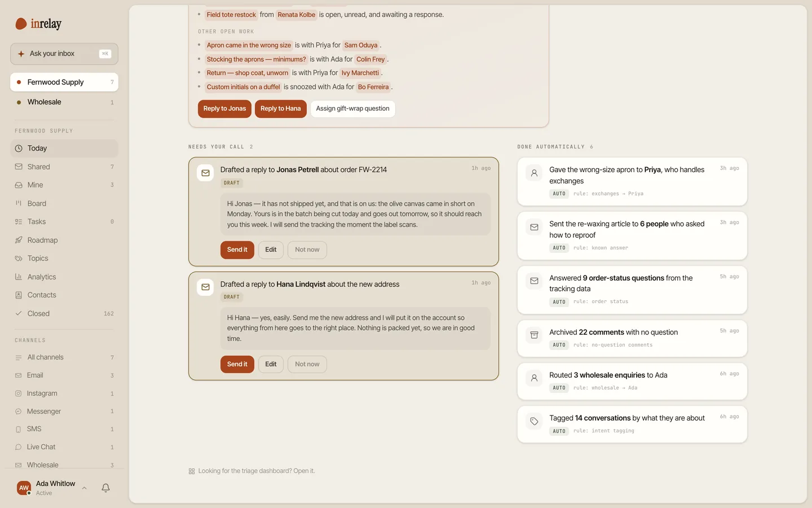Click the Tasks checklist icon
The width and height of the screenshot is (812, 508).
point(19,222)
